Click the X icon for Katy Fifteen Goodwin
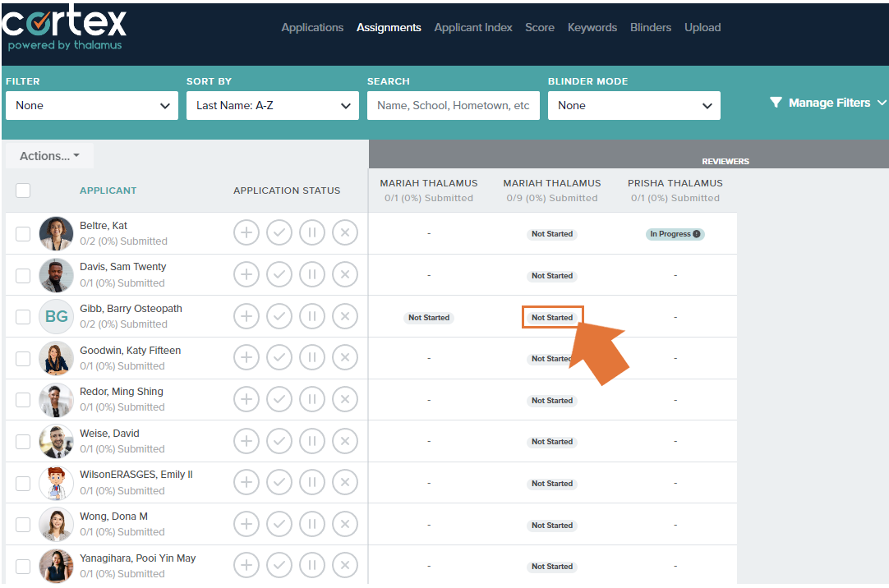Image resolution: width=889 pixels, height=588 pixels. pos(345,357)
